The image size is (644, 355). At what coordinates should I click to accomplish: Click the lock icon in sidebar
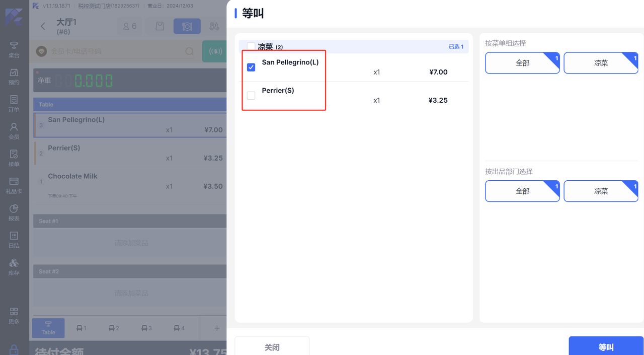click(14, 349)
